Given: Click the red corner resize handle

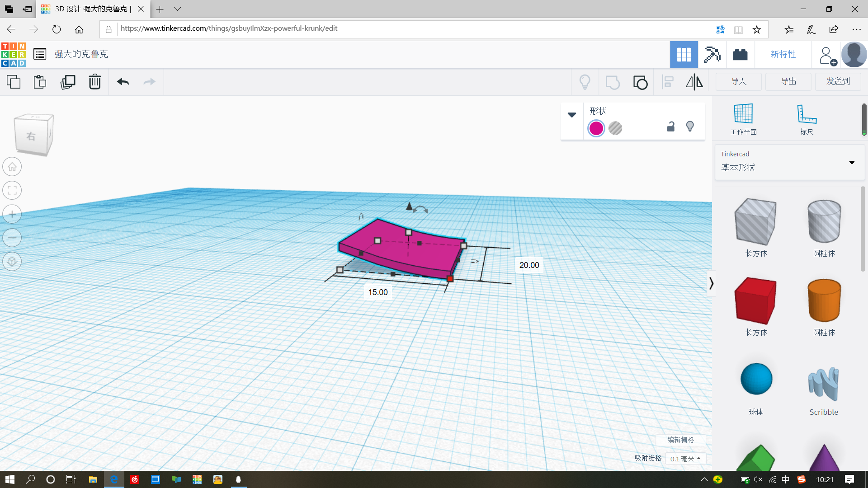Looking at the screenshot, I should pyautogui.click(x=450, y=279).
